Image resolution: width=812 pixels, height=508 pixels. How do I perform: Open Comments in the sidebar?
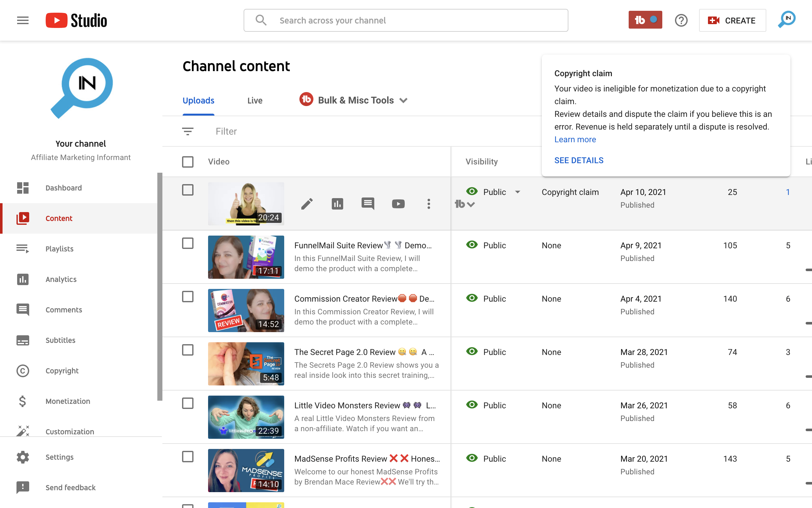pos(64,310)
